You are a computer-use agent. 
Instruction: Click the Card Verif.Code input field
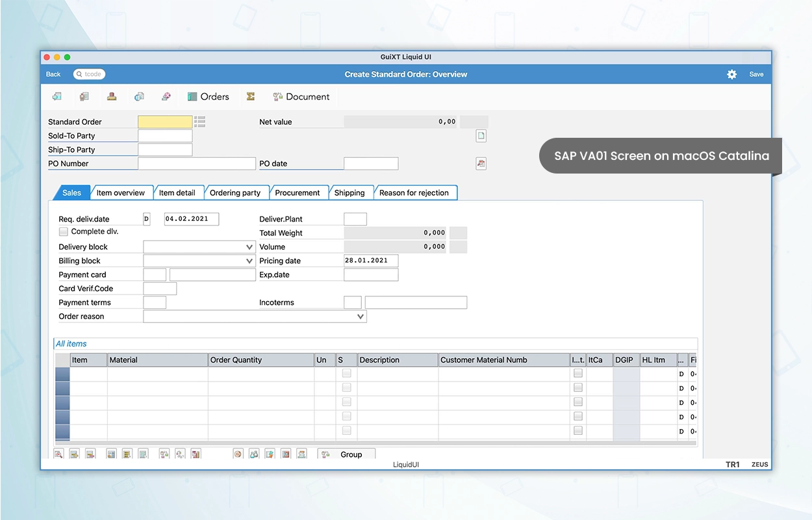(x=160, y=289)
